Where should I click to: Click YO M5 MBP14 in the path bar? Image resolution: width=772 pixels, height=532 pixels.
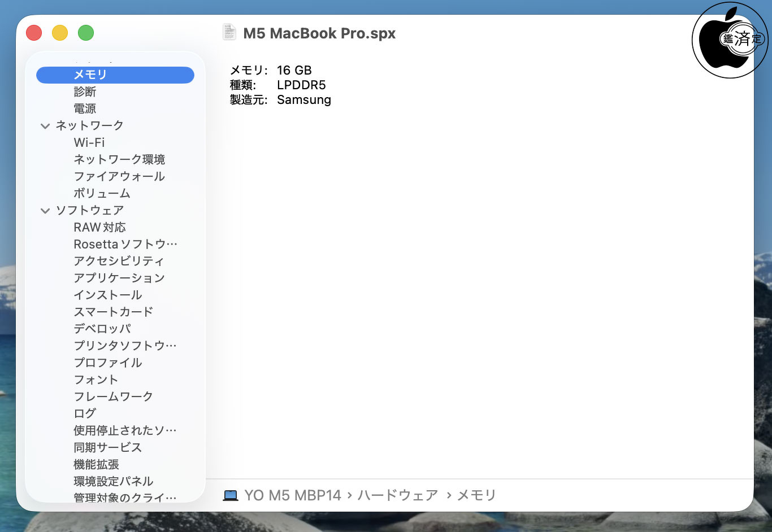[293, 495]
